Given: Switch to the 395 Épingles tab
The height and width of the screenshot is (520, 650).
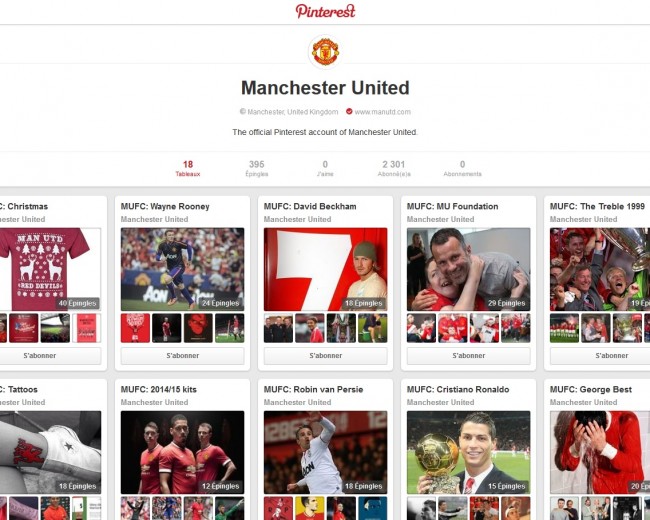Looking at the screenshot, I should coord(257,168).
